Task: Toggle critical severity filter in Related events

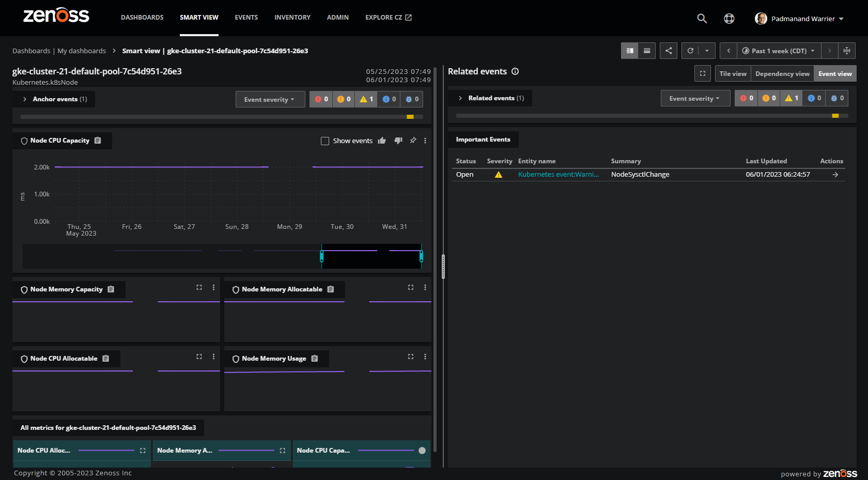Action: coord(747,98)
